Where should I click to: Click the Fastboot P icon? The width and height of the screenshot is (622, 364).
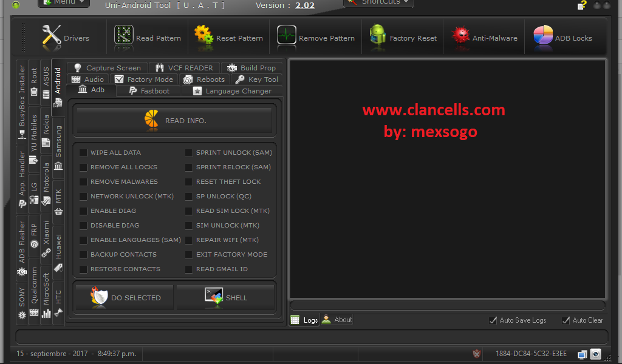[x=133, y=91]
